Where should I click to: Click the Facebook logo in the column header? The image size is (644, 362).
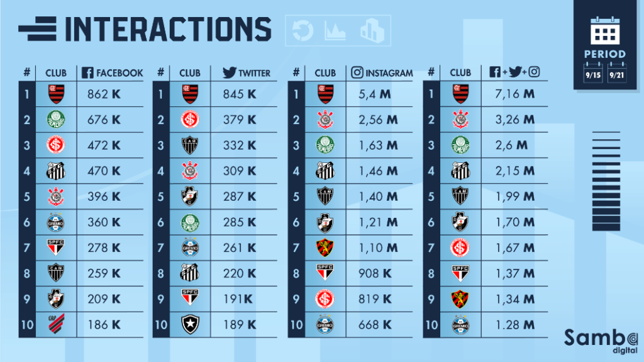pos(87,72)
